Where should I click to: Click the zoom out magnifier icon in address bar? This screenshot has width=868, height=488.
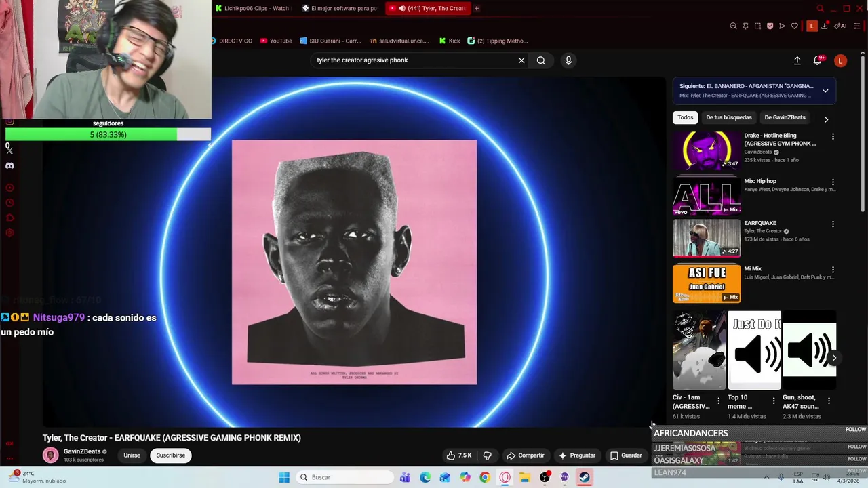[x=733, y=26]
